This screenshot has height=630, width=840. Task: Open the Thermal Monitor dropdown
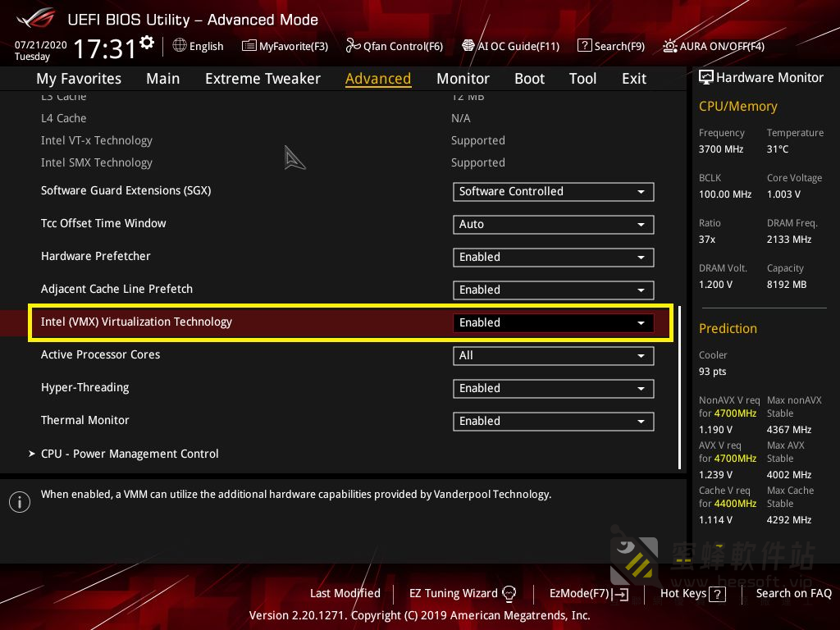(x=554, y=421)
